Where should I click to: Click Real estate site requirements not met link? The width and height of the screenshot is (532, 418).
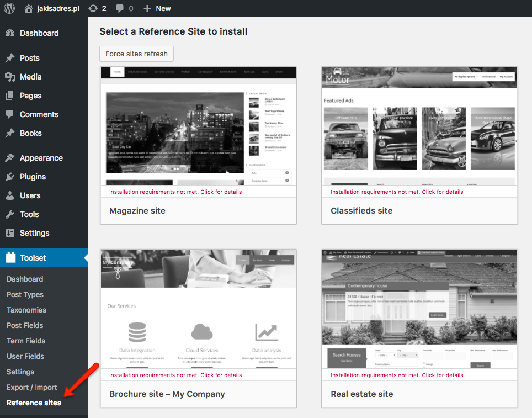[397, 375]
